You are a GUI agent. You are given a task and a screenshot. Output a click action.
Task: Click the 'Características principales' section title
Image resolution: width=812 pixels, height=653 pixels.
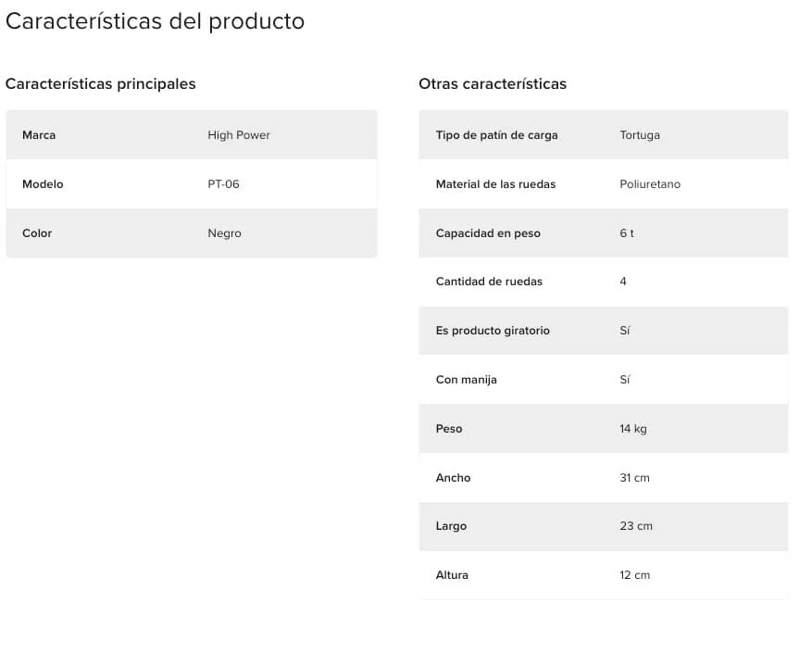(101, 84)
